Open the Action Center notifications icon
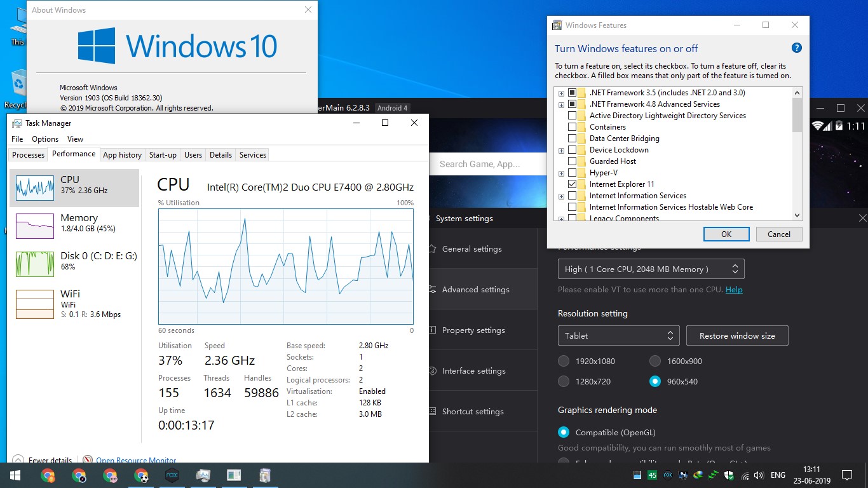868x488 pixels. pos(846,475)
